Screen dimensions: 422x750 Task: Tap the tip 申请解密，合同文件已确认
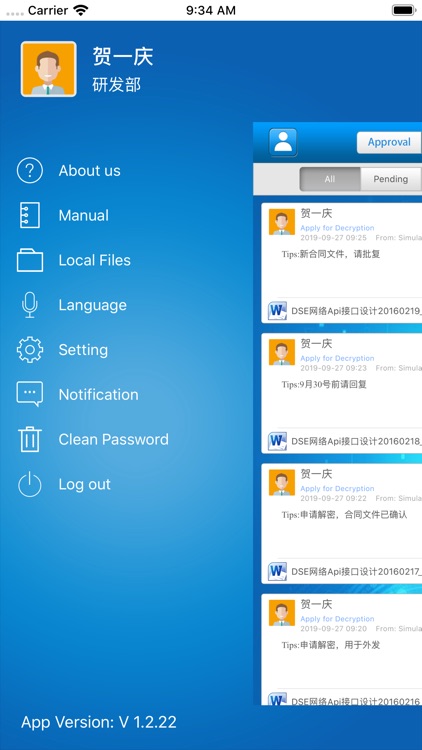(344, 515)
